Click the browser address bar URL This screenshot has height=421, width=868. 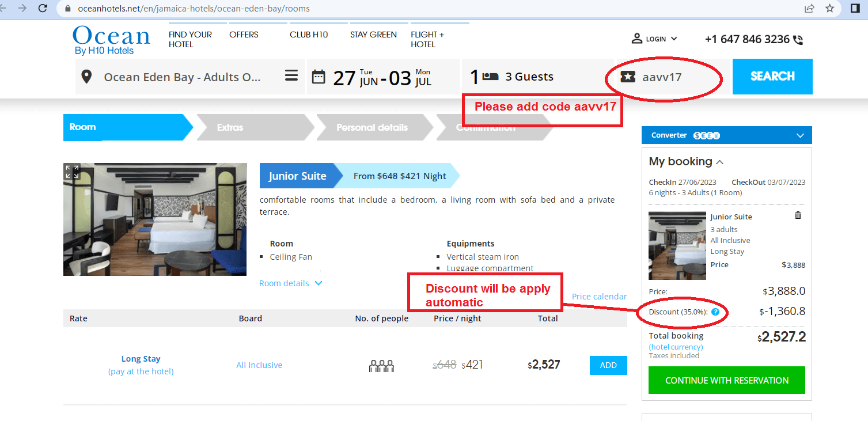coord(193,9)
